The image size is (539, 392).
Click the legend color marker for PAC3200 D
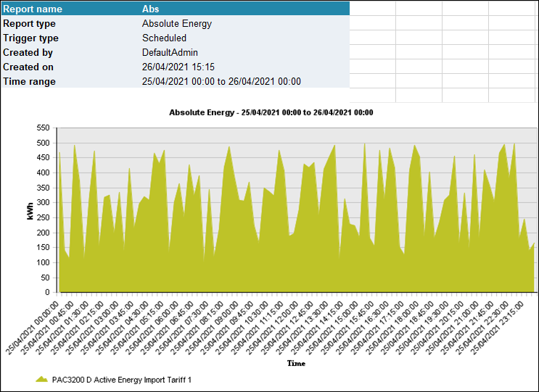pos(41,379)
